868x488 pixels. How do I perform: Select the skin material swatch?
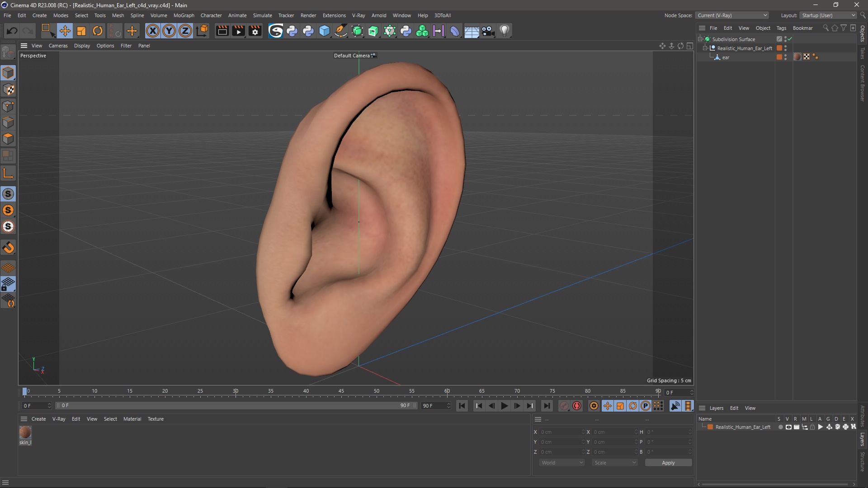coord(25,433)
